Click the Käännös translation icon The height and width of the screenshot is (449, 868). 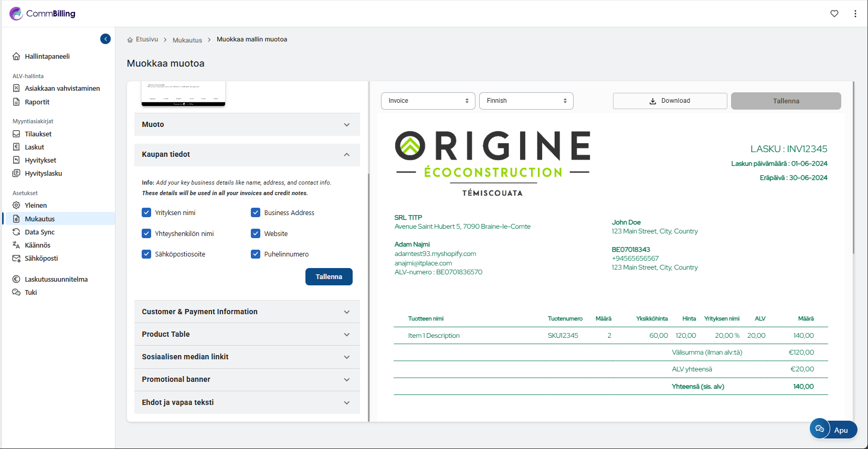[16, 245]
